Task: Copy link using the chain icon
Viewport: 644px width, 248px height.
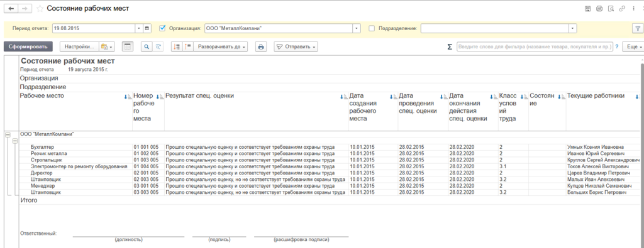Action: point(622,9)
